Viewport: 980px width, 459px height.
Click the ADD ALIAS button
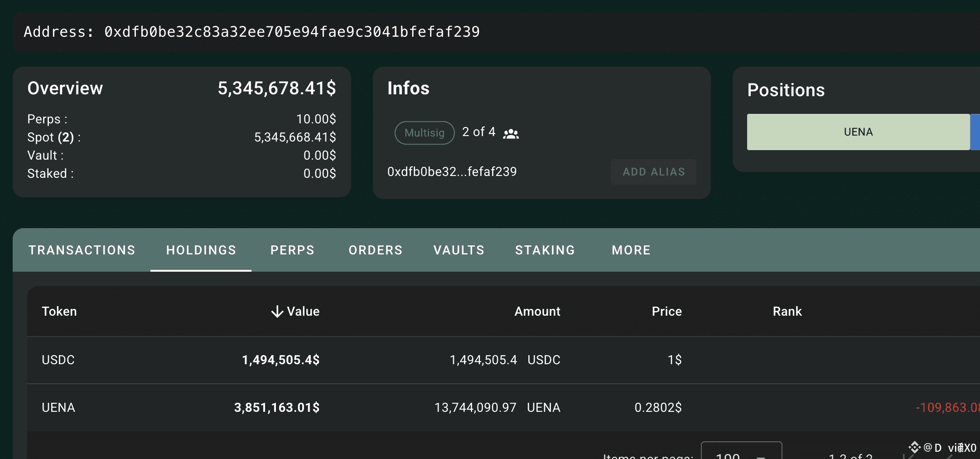point(653,172)
